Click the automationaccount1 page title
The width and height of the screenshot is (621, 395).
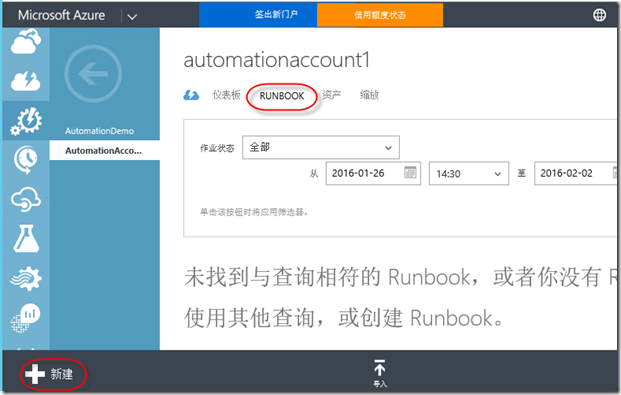[x=276, y=60]
